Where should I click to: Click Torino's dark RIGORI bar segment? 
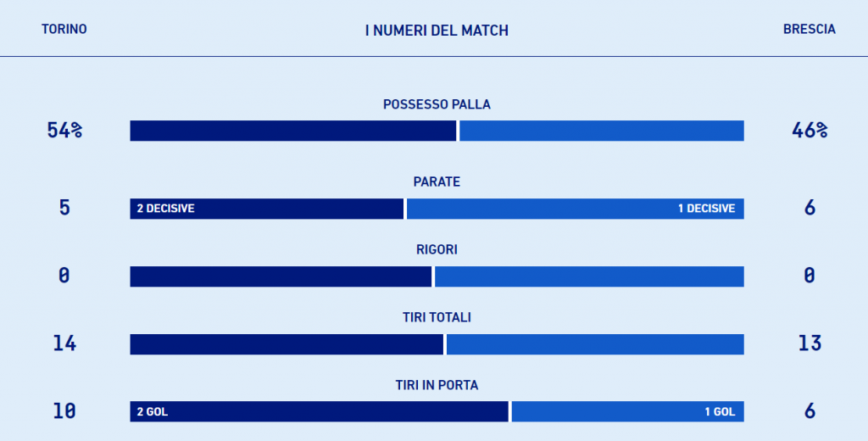click(x=281, y=276)
